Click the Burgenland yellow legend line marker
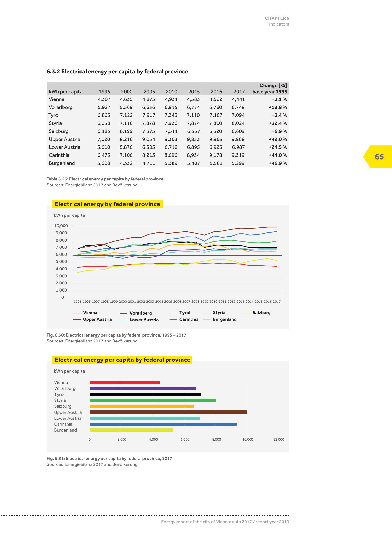The width and height of the screenshot is (392, 554). pos(207,320)
